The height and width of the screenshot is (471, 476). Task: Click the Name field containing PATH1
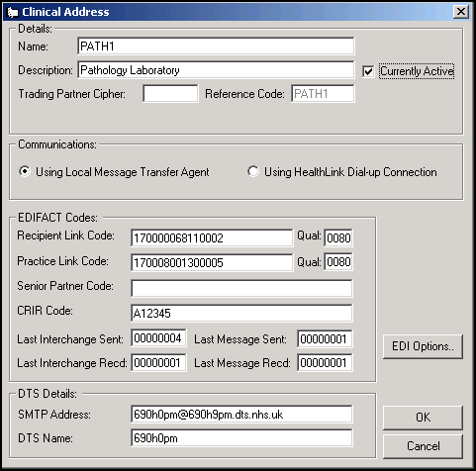216,47
